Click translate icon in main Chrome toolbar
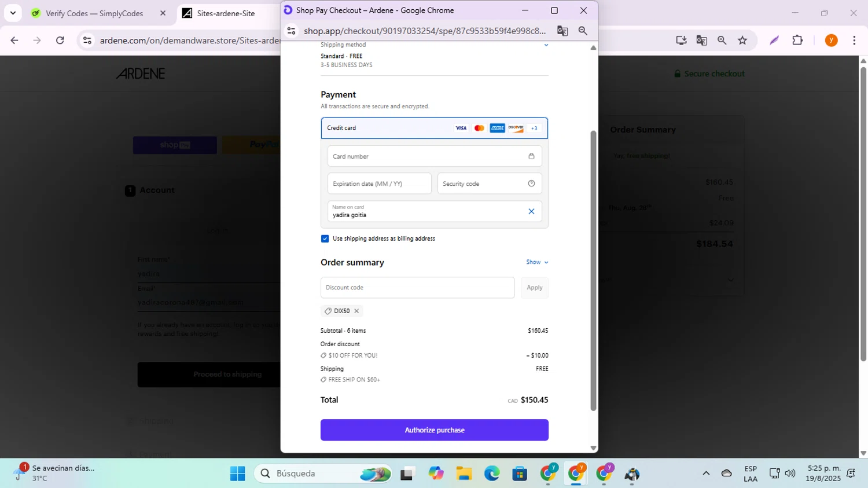This screenshot has width=868, height=488. coord(701,40)
